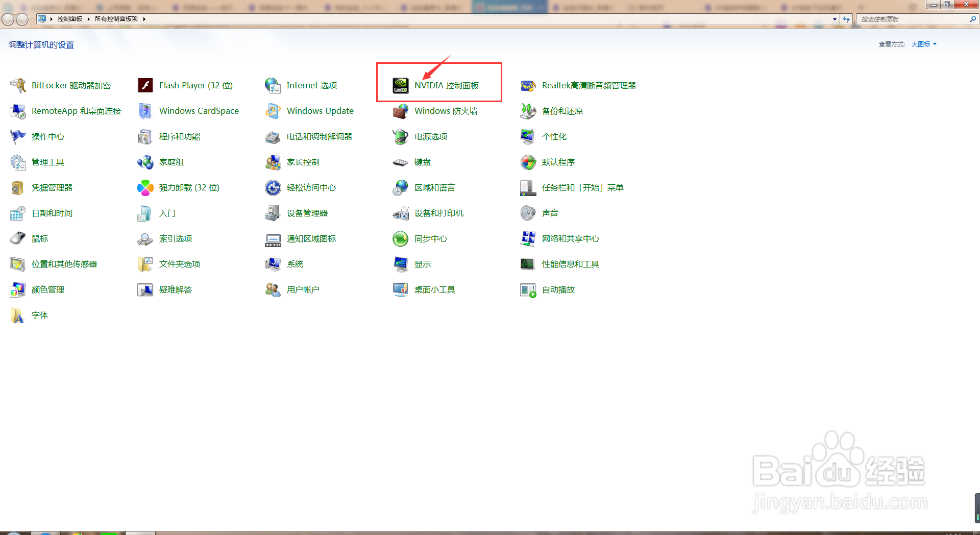Click the 操作中心 flag icon
The height and width of the screenshot is (535, 980).
pyautogui.click(x=18, y=136)
